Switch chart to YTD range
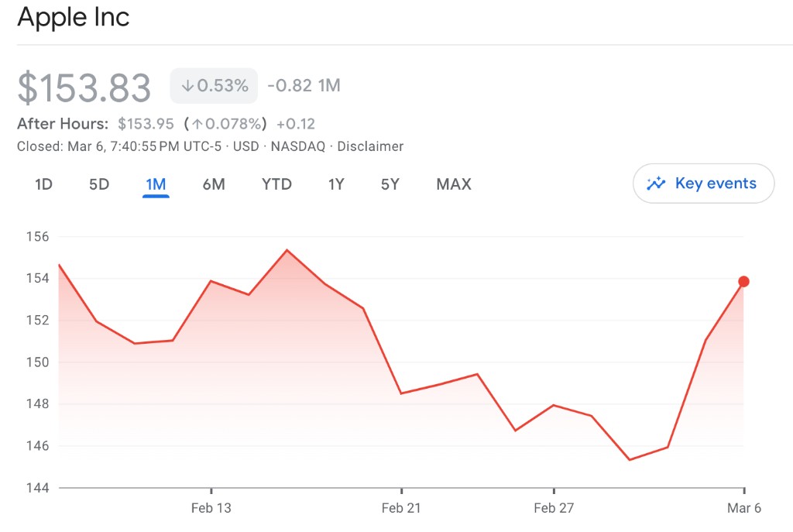 point(276,184)
